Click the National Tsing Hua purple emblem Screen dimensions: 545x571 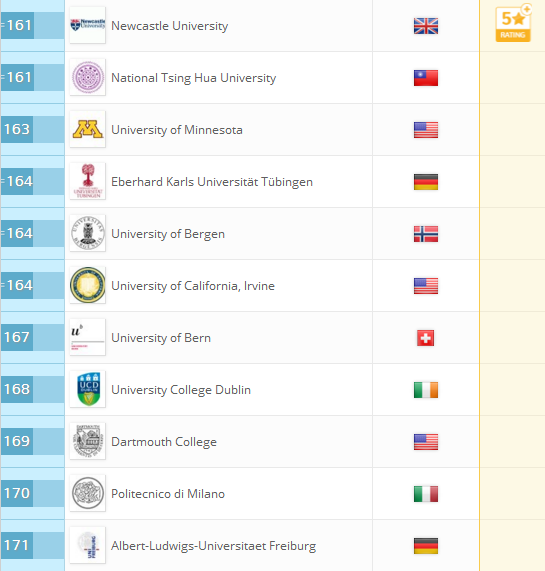(87, 77)
